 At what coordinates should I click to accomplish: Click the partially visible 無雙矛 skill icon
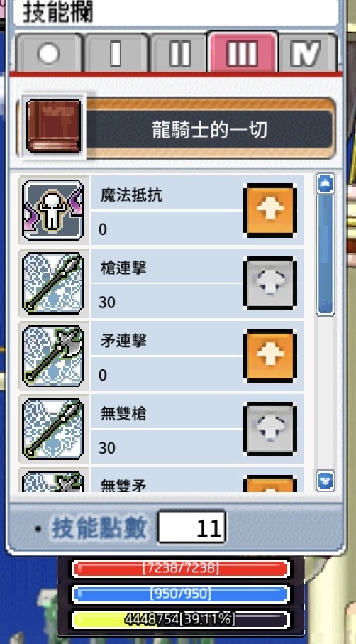point(53,481)
